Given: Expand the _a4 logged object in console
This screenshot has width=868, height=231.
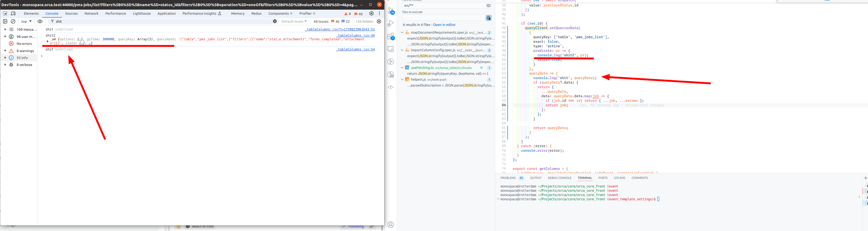Looking at the screenshot, I should coord(47,41).
